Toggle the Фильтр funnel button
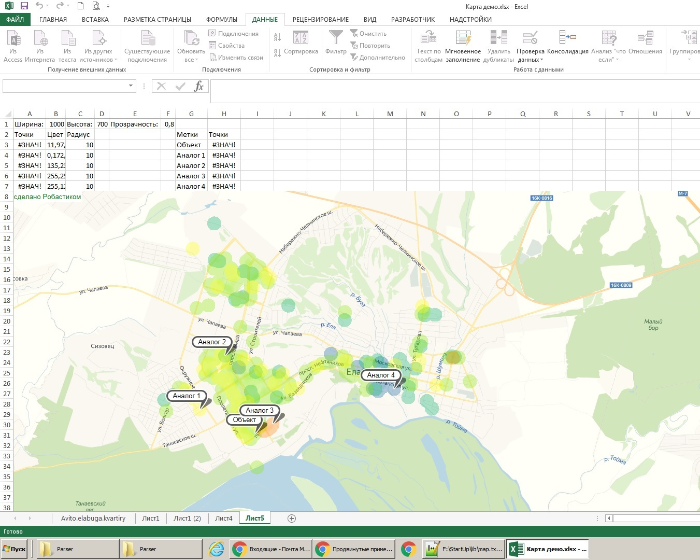 (336, 43)
